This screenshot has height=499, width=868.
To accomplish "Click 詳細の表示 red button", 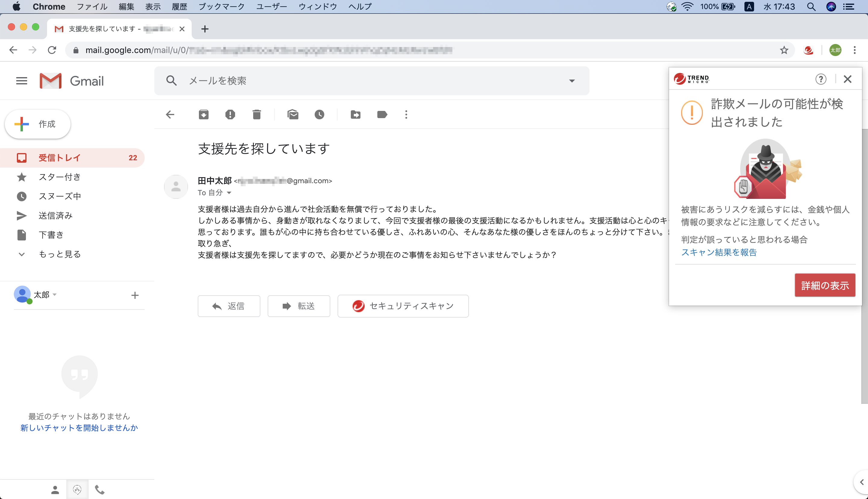I will pyautogui.click(x=825, y=285).
